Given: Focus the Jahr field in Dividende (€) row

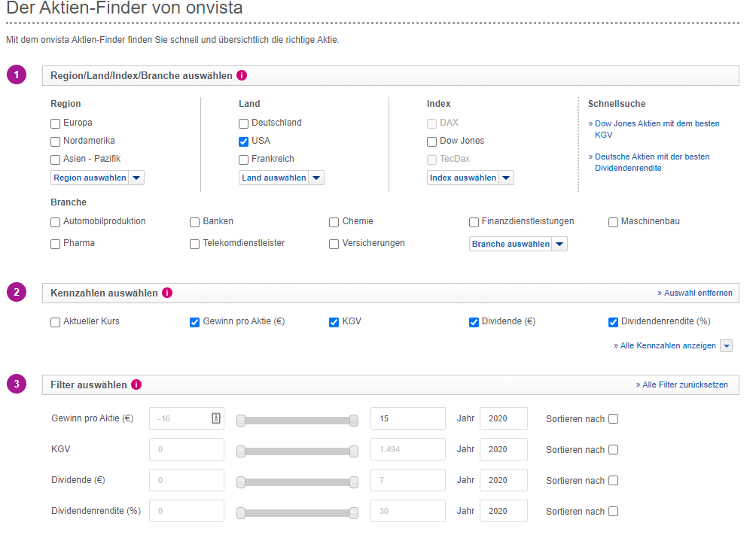Looking at the screenshot, I should click(504, 480).
